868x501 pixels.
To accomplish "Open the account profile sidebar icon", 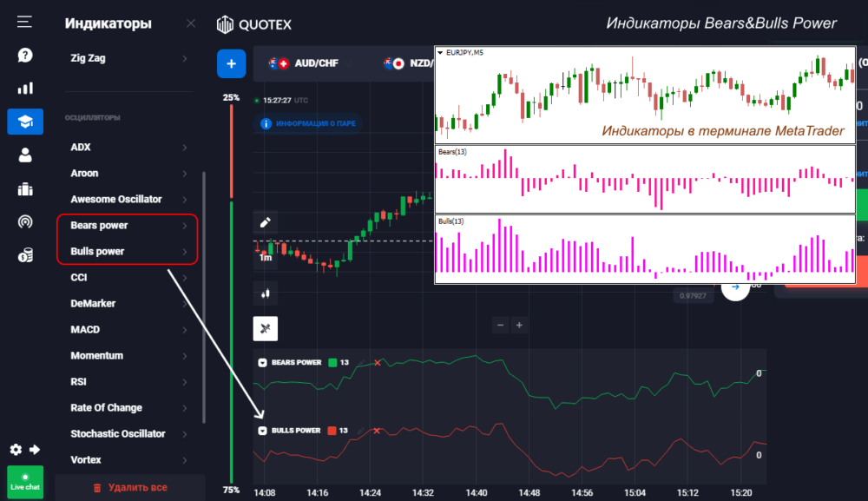I will click(25, 155).
